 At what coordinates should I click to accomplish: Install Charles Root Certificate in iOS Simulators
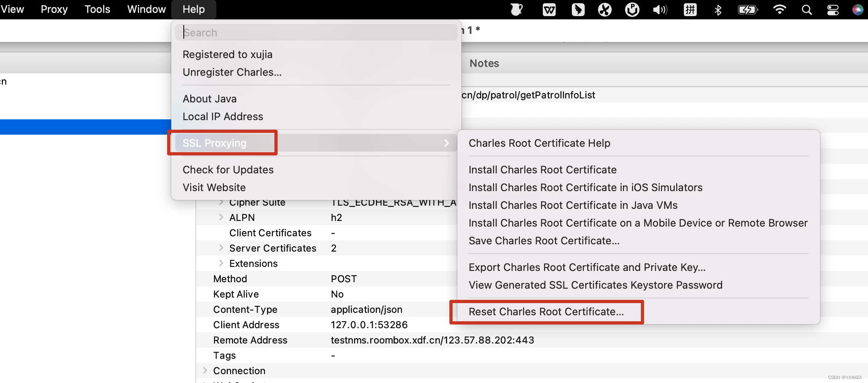(585, 187)
